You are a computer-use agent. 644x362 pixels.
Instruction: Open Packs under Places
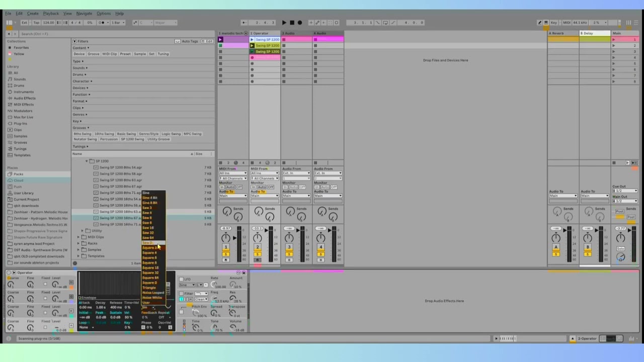19,174
